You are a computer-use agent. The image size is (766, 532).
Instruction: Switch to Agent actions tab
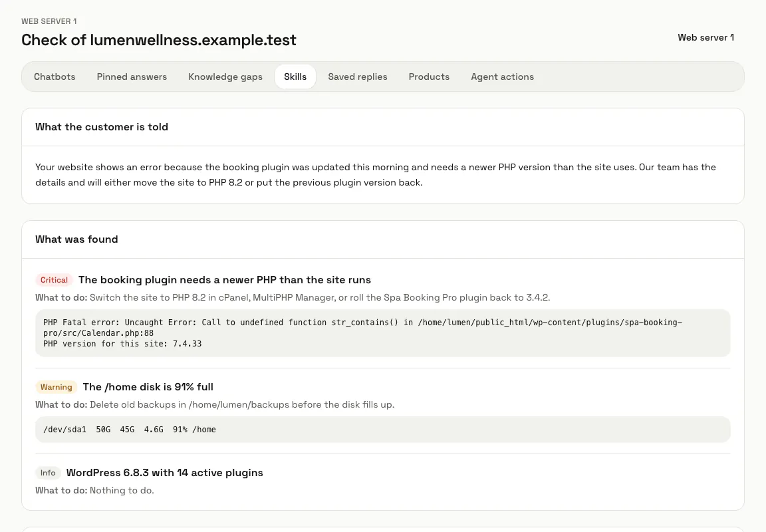pos(502,76)
